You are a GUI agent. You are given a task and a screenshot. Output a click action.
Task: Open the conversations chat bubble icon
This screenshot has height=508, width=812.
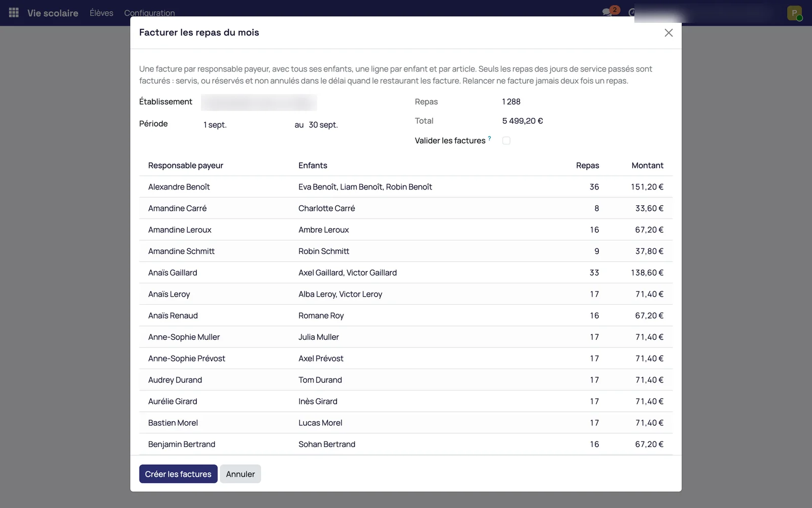click(x=607, y=12)
